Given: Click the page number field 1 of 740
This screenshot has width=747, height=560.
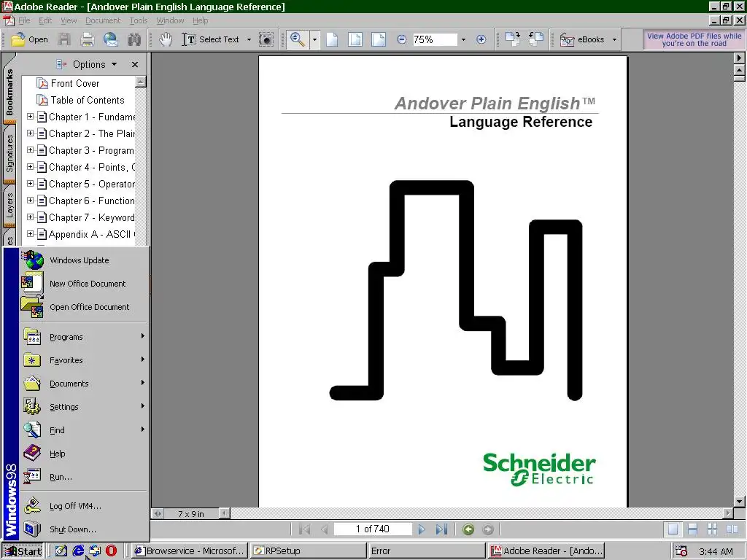Looking at the screenshot, I should pos(373,529).
